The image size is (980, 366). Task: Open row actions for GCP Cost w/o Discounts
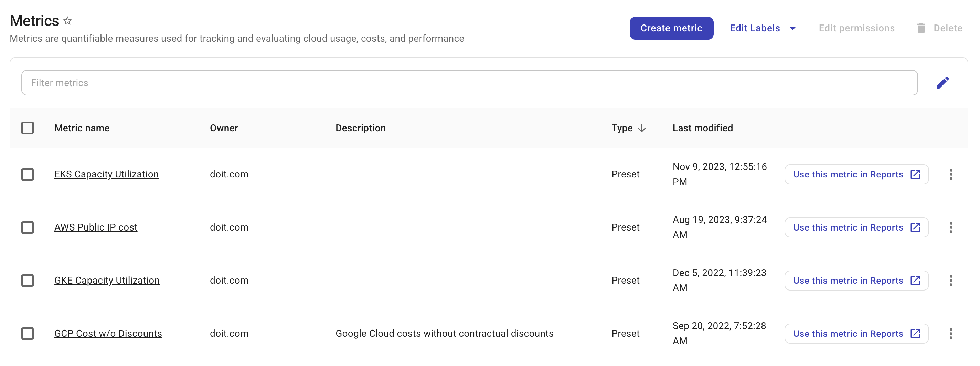(951, 334)
